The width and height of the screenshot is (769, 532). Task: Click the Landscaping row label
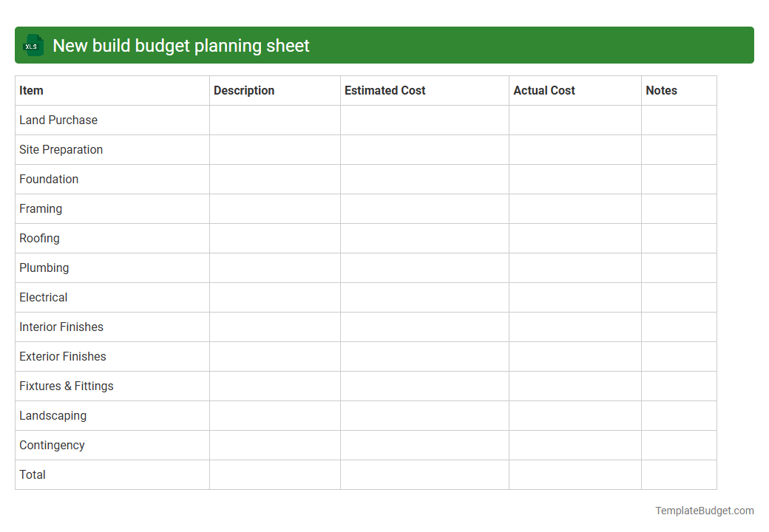[x=52, y=415]
